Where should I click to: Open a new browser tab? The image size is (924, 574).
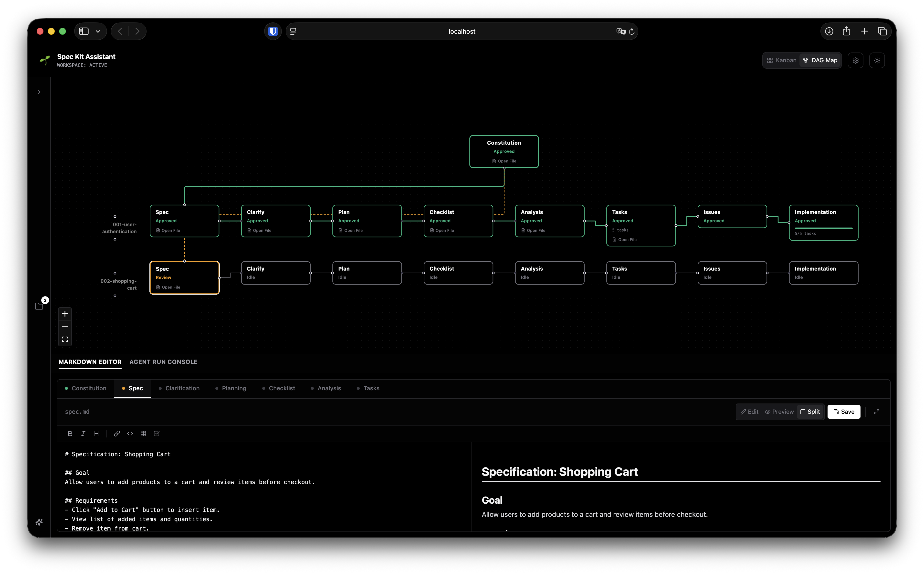864,31
